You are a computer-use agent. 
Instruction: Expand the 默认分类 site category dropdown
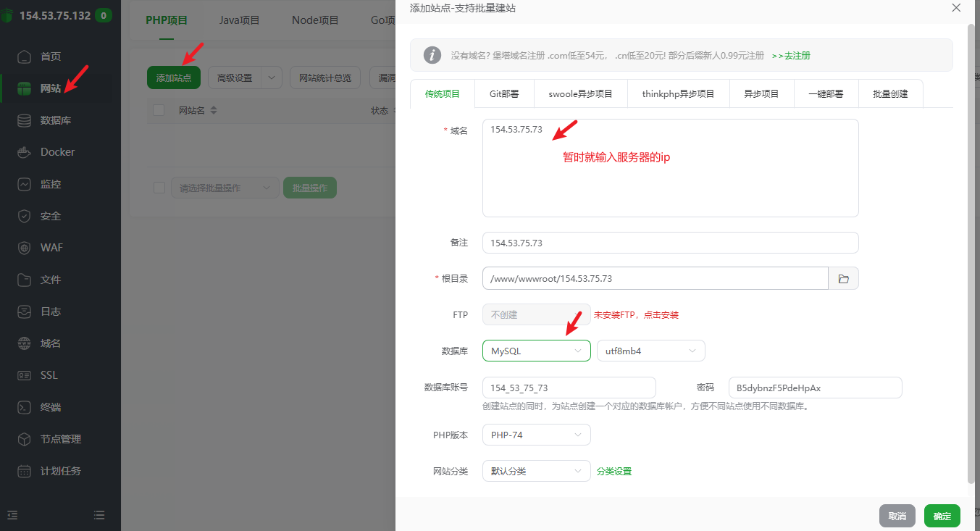pyautogui.click(x=536, y=471)
